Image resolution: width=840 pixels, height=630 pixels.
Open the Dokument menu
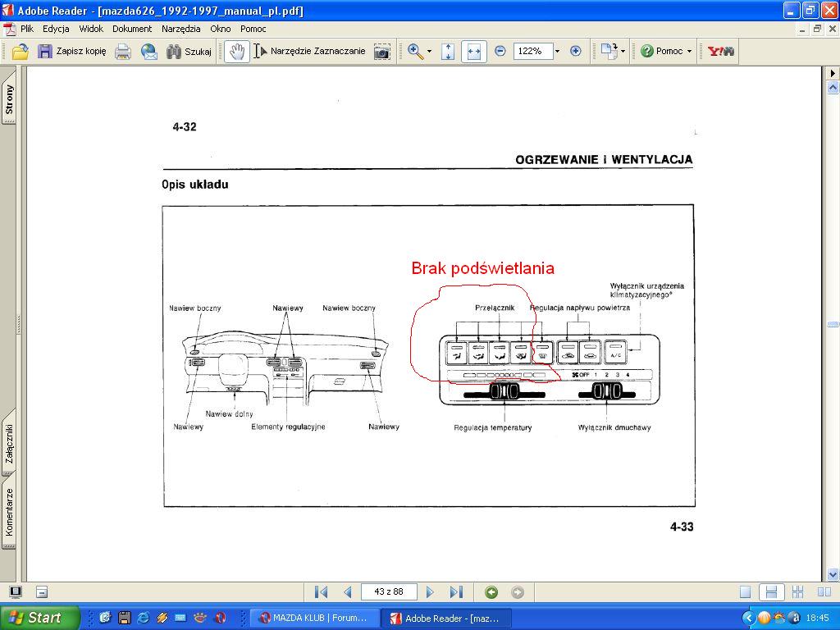pyautogui.click(x=132, y=29)
